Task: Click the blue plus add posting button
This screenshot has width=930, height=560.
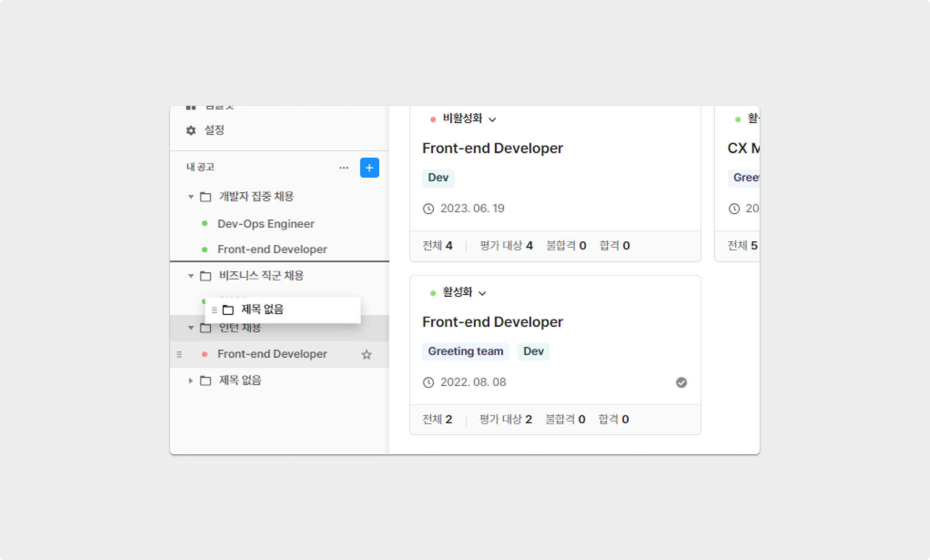Action: click(369, 168)
